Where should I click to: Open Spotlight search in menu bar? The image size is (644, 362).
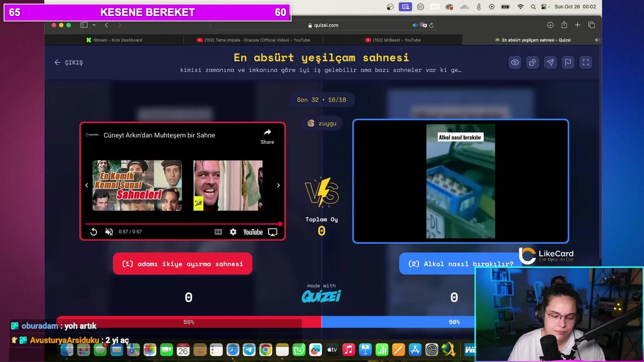tap(533, 7)
